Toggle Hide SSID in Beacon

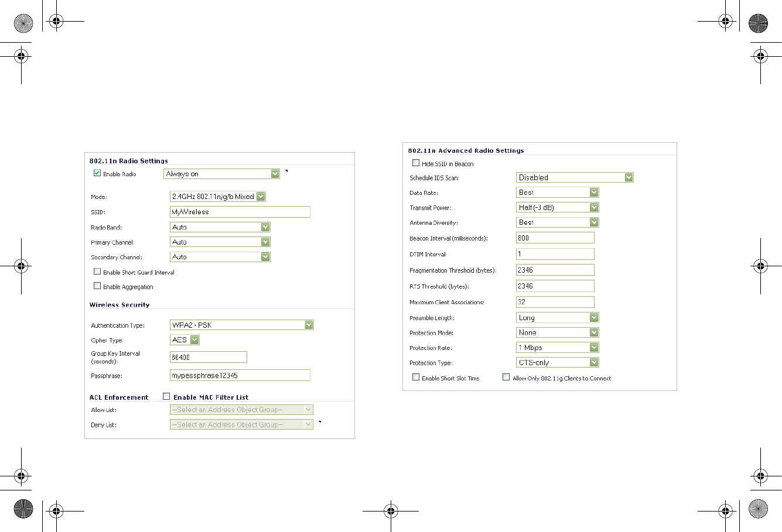tap(416, 163)
